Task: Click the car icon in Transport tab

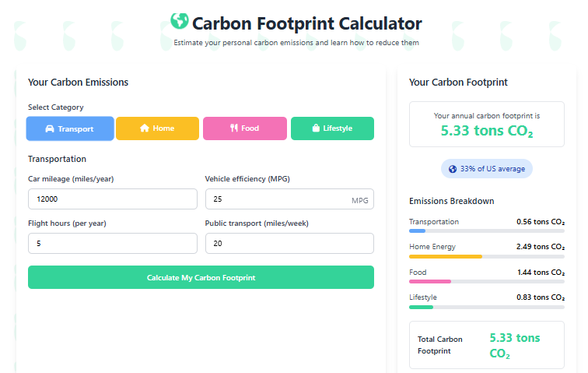Action: [x=50, y=128]
